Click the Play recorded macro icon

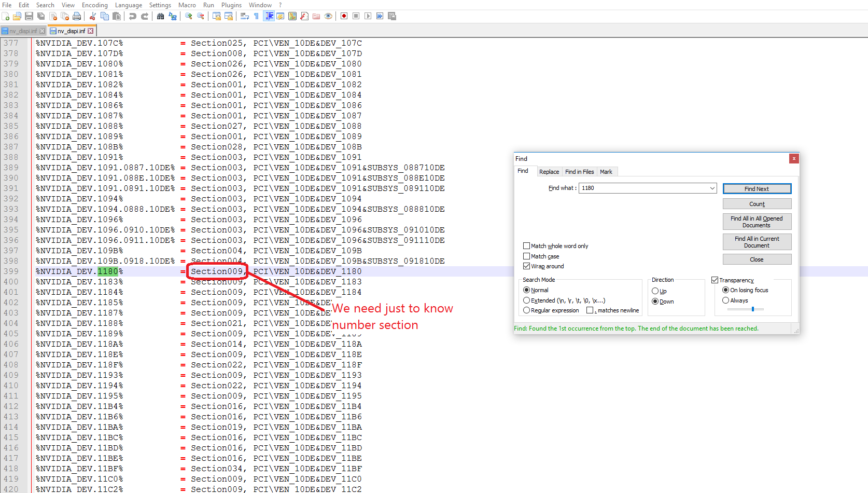368,16
